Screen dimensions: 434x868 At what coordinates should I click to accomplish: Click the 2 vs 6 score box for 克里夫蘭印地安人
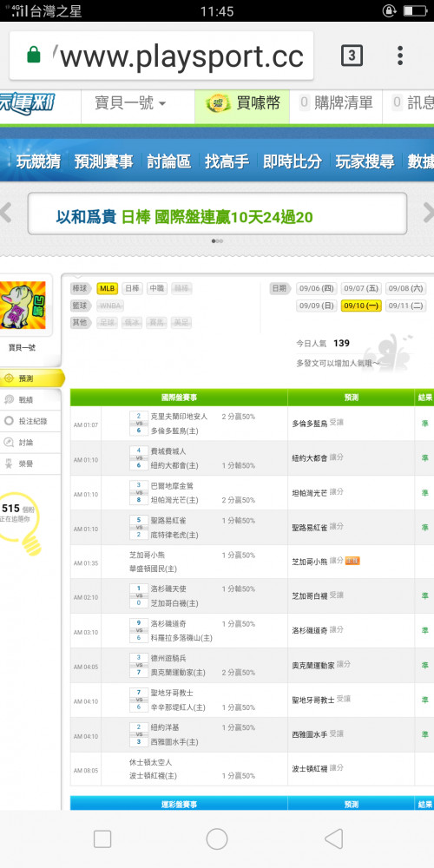[139, 424]
